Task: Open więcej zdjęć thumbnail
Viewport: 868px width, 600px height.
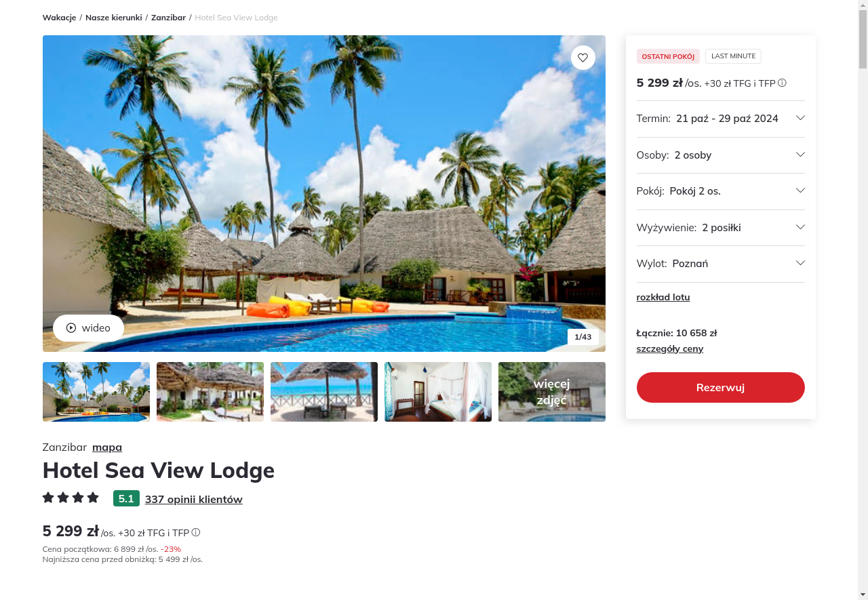Action: coord(552,392)
